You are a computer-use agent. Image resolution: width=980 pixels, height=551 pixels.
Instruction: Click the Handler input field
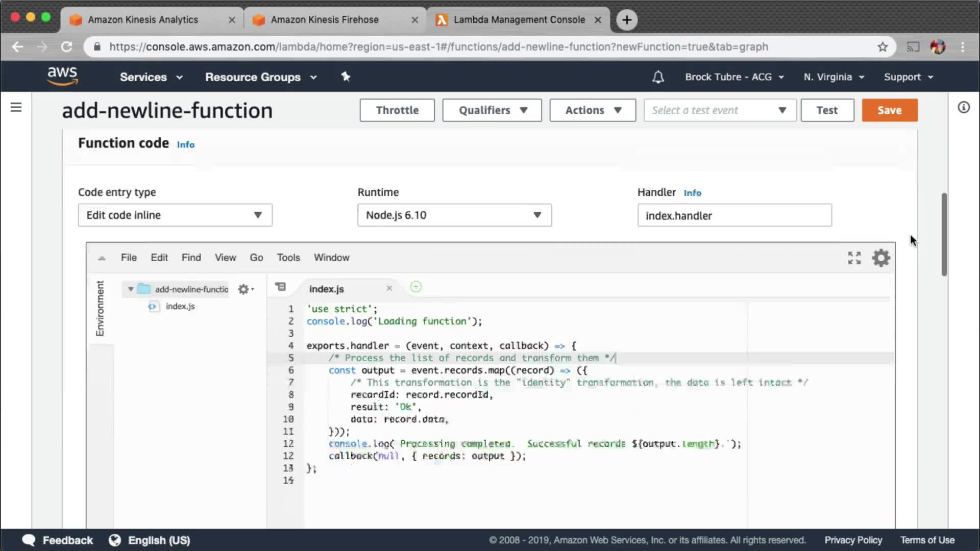pos(734,215)
